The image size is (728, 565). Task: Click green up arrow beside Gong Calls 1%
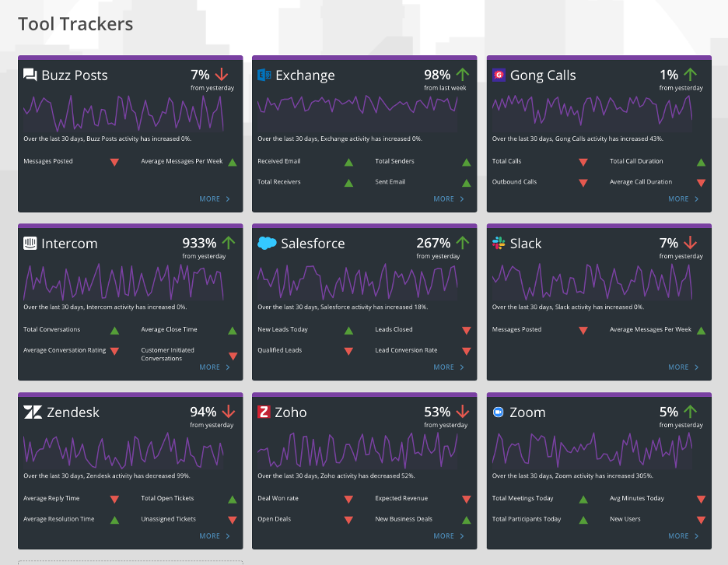pos(690,75)
